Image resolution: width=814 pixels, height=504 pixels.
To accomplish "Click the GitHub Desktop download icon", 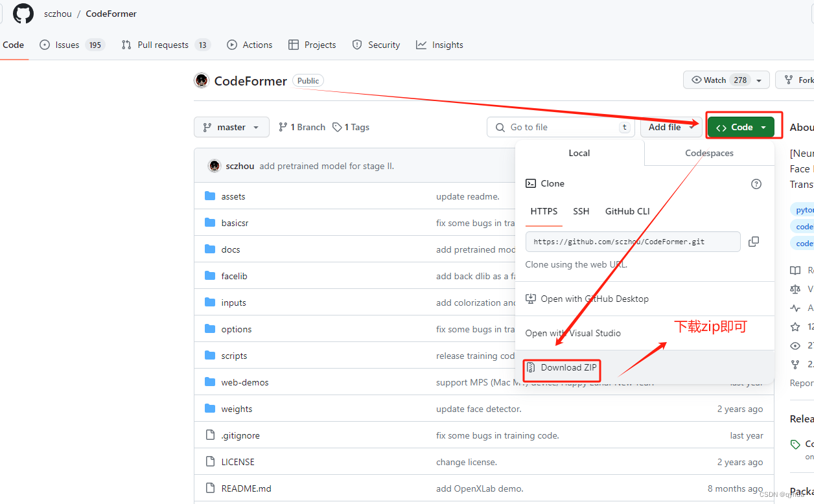I will click(531, 299).
